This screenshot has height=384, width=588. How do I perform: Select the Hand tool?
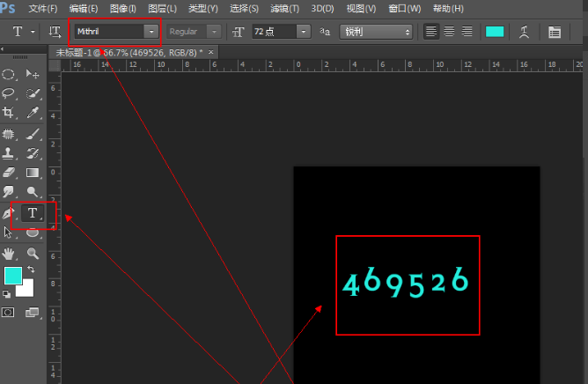click(x=8, y=255)
